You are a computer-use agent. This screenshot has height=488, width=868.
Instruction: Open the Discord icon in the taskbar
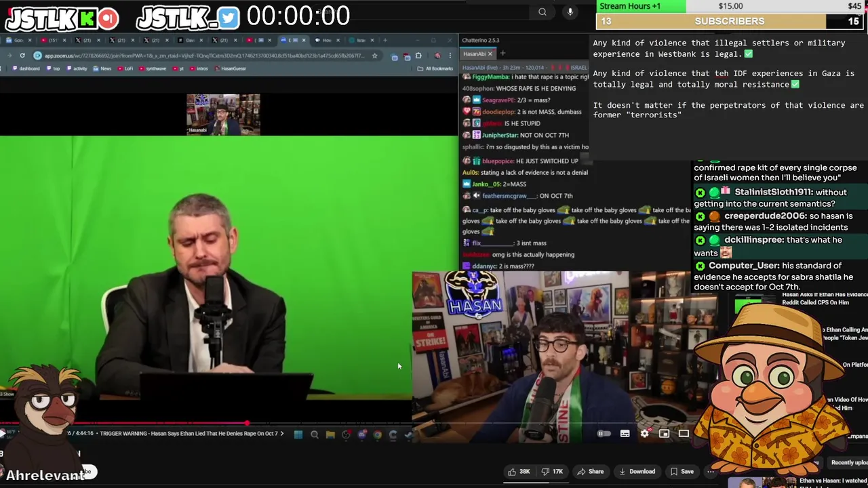coord(362,434)
